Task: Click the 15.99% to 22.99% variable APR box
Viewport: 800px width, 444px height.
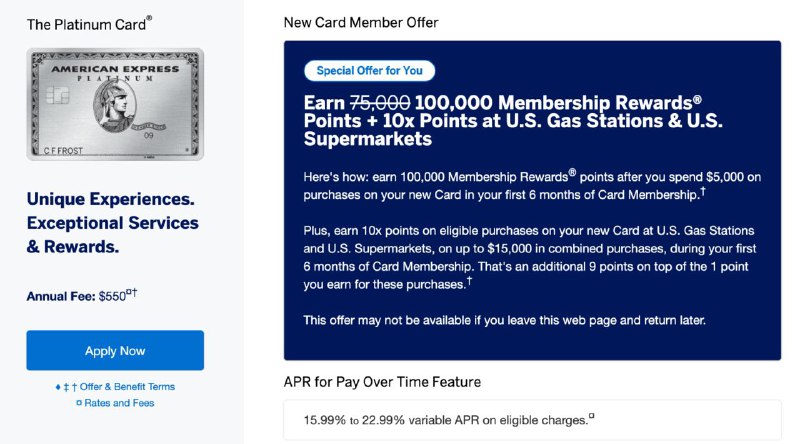Action: click(x=532, y=420)
